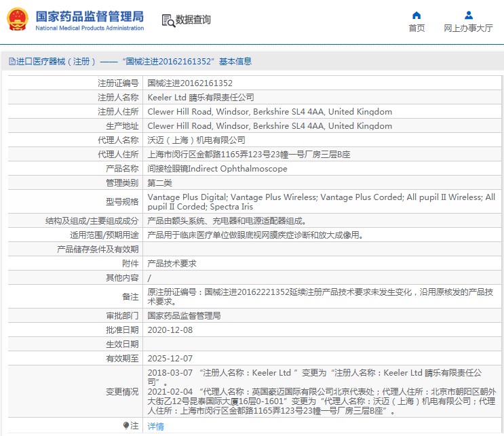Click the 网上办事大厅 person icon

pos(468,15)
